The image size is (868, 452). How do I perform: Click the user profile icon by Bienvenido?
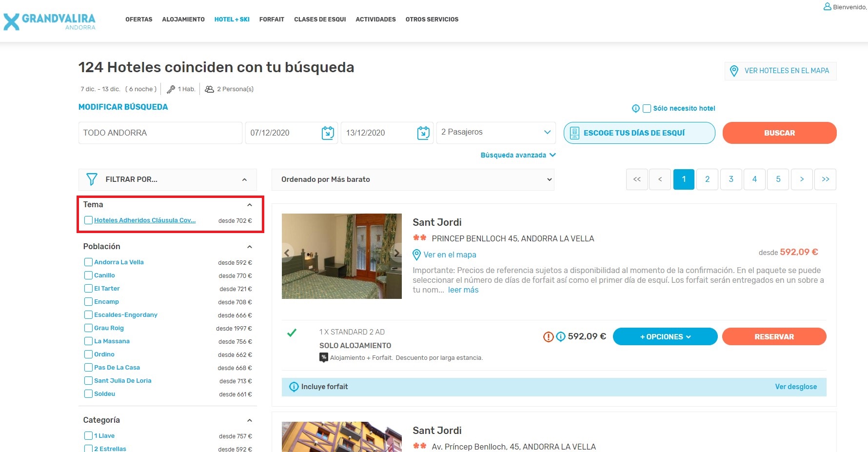click(827, 7)
